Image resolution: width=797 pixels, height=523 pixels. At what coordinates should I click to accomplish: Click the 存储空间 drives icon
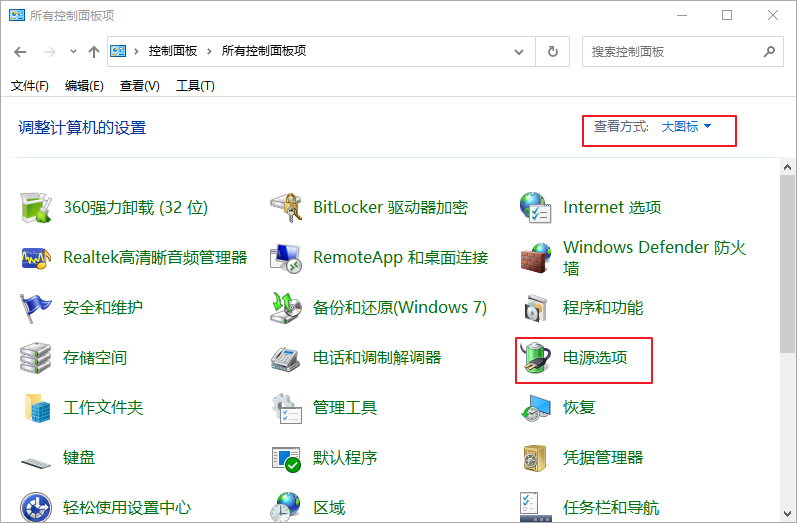(x=36, y=358)
